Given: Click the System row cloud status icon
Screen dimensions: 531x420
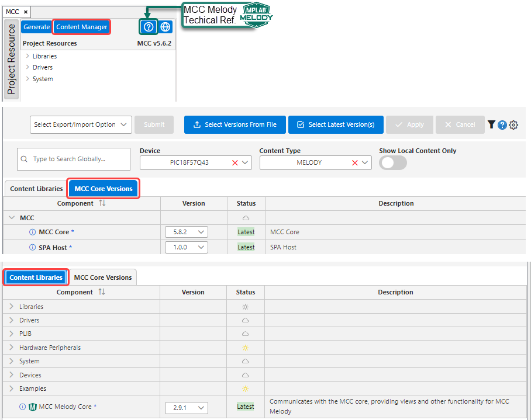Looking at the screenshot, I should [x=246, y=361].
